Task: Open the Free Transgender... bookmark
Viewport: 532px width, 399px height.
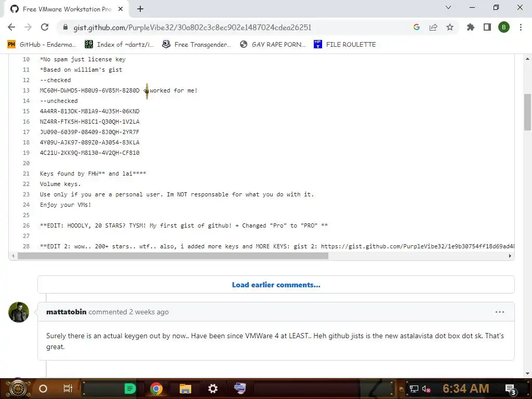Action: click(196, 45)
